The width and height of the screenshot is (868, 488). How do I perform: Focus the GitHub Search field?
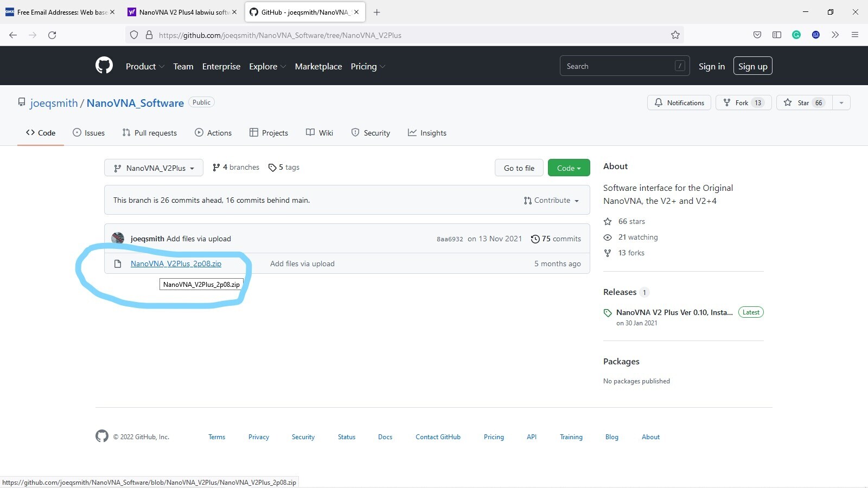[x=624, y=66]
